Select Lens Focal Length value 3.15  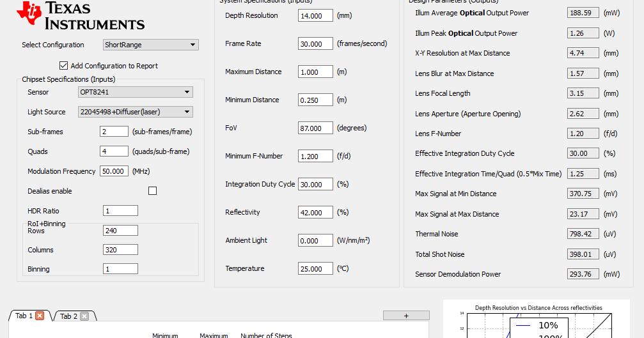(583, 93)
